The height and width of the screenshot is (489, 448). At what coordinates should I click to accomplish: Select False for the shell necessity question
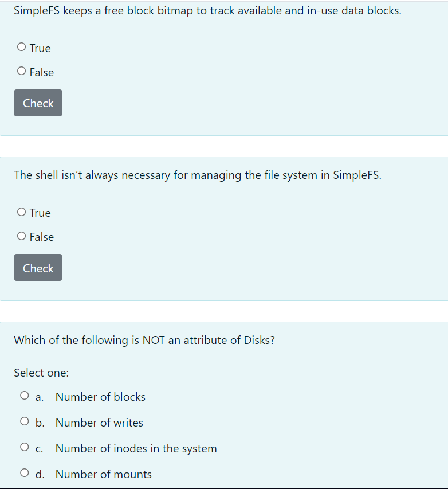click(x=21, y=236)
